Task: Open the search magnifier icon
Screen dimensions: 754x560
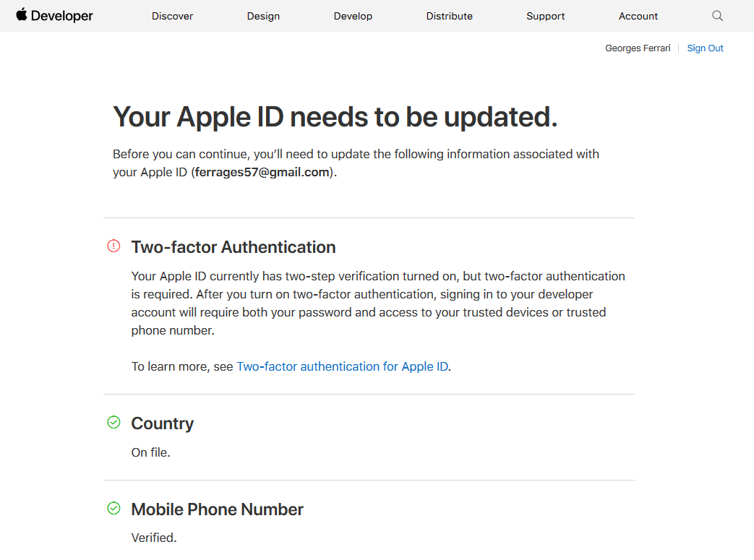Action: point(717,16)
